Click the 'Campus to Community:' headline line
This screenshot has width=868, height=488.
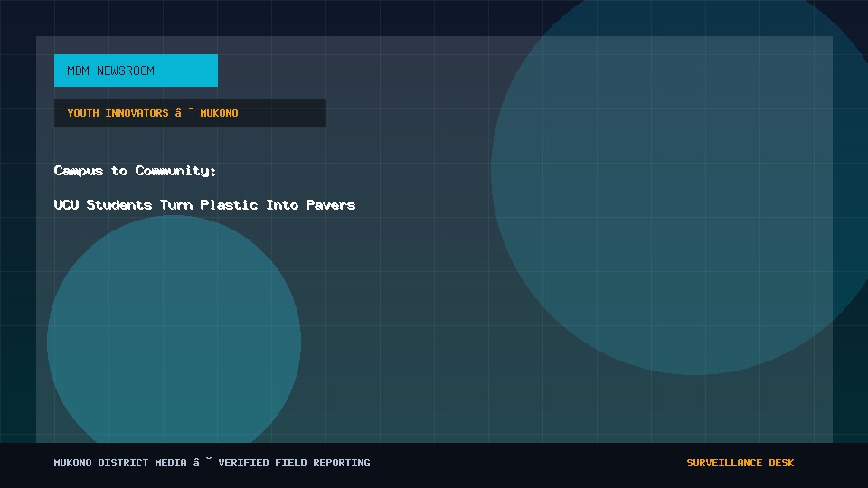click(x=135, y=171)
